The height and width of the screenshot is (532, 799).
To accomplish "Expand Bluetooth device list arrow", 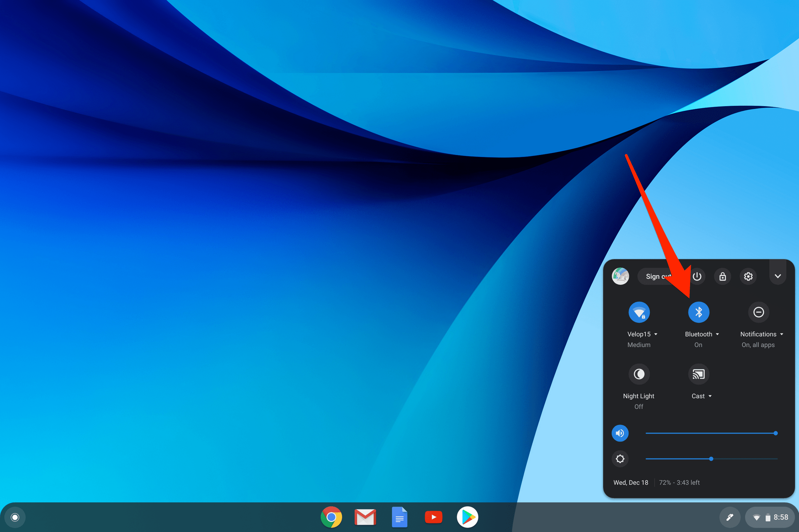I will tap(717, 334).
